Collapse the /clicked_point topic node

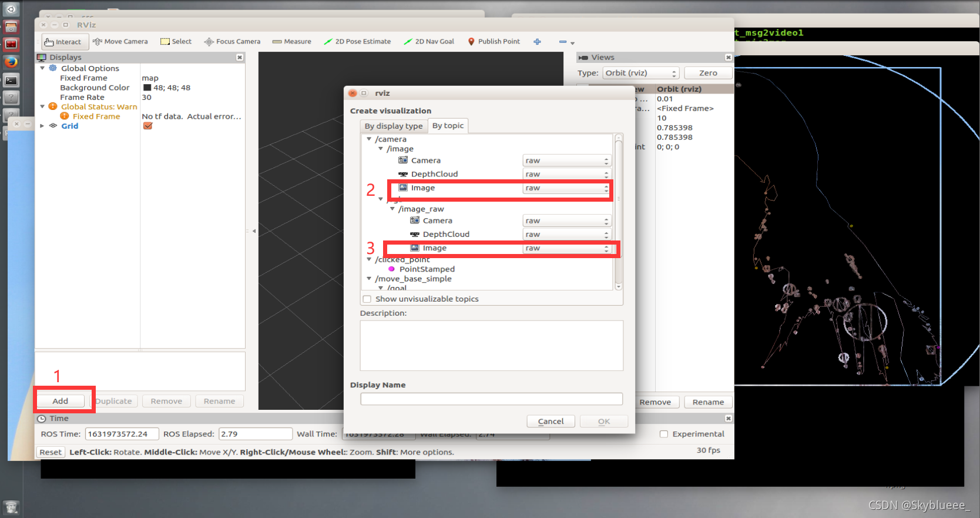[369, 259]
